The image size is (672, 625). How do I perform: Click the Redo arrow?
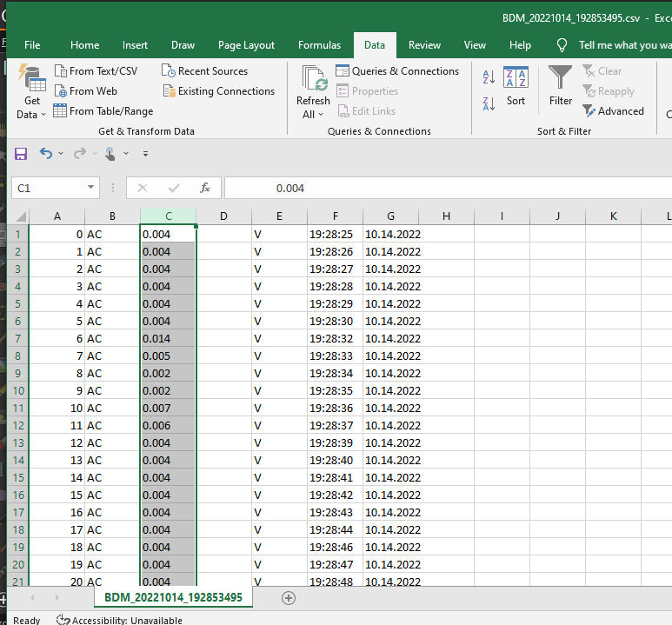(80, 154)
